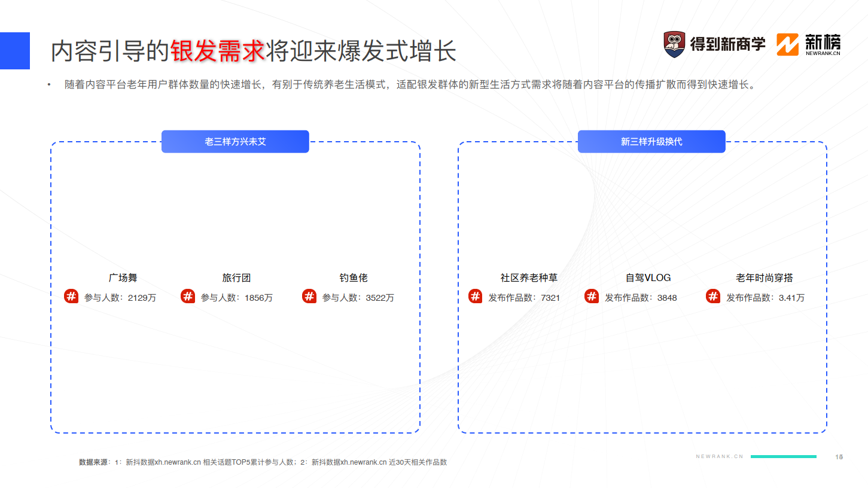
Task: Click the 旅行团 heading
Action: pyautogui.click(x=236, y=277)
